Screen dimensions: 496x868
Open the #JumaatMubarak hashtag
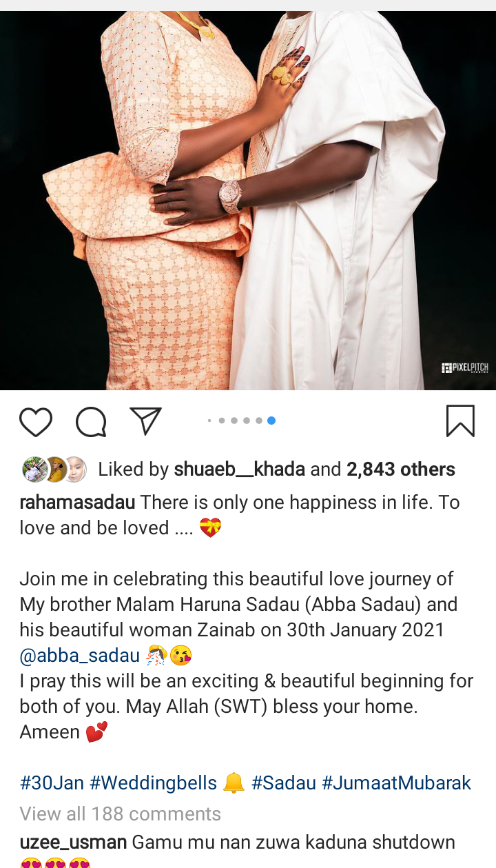pos(396,783)
